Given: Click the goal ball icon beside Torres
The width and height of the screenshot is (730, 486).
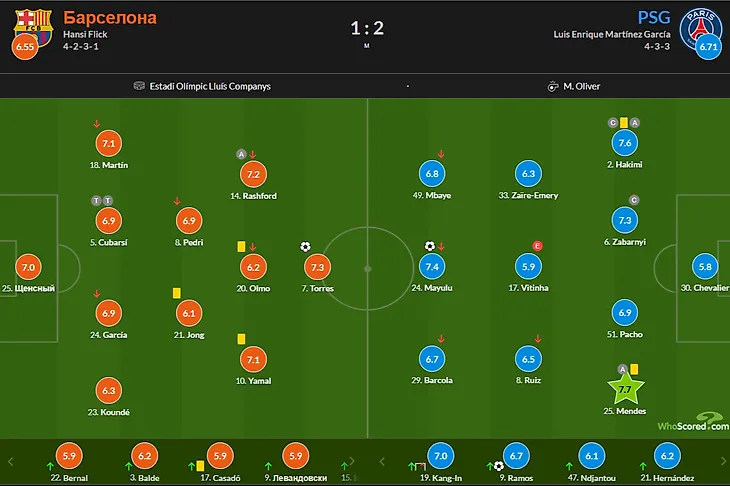Looking at the screenshot, I should (305, 247).
